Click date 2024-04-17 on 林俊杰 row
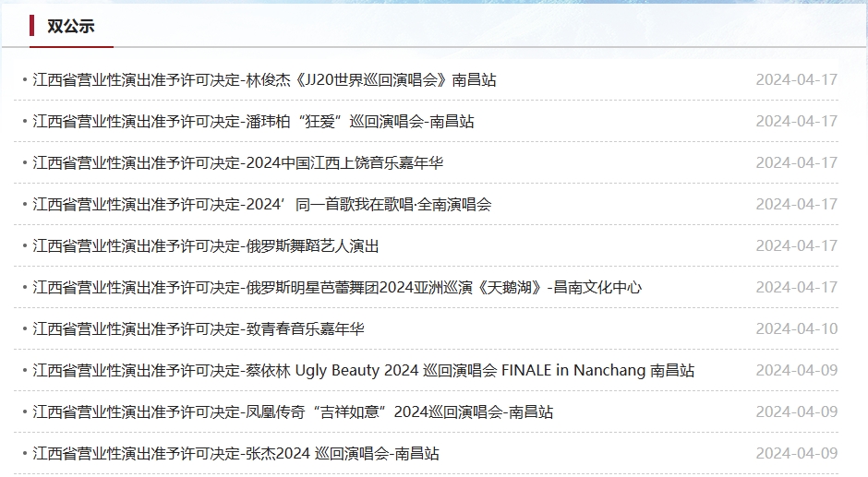This screenshot has width=868, height=477. 797,79
